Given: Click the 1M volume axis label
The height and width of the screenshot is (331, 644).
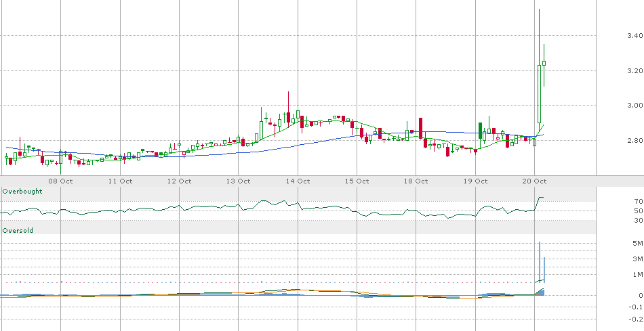Looking at the screenshot, I should [639, 274].
